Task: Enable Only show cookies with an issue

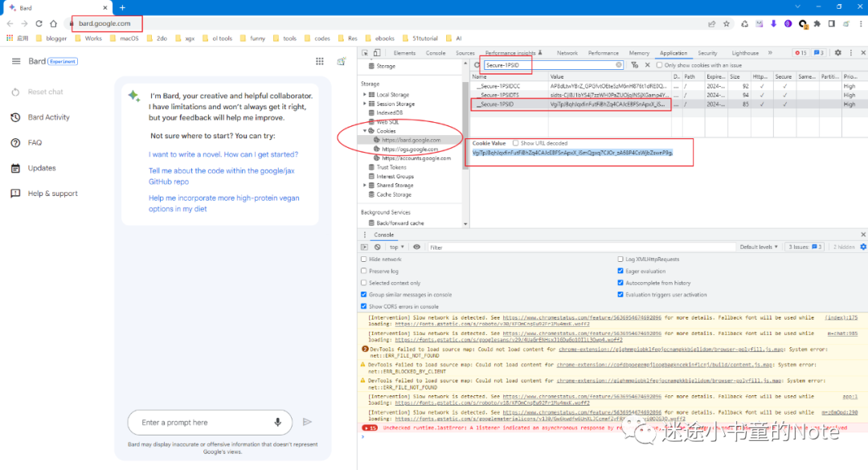Action: (659, 65)
